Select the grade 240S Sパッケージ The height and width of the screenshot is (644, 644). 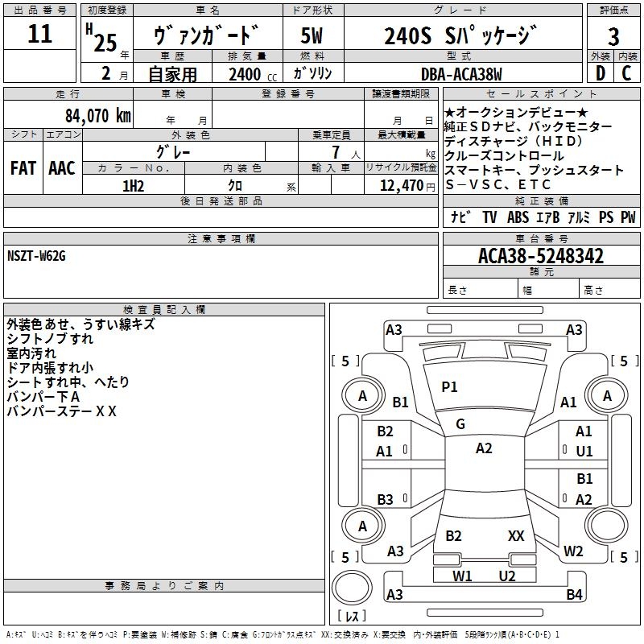pos(460,35)
